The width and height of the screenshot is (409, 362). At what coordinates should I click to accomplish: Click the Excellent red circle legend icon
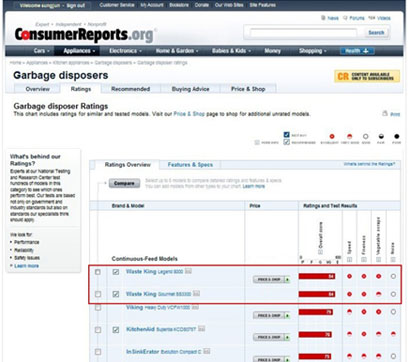[x=332, y=136]
